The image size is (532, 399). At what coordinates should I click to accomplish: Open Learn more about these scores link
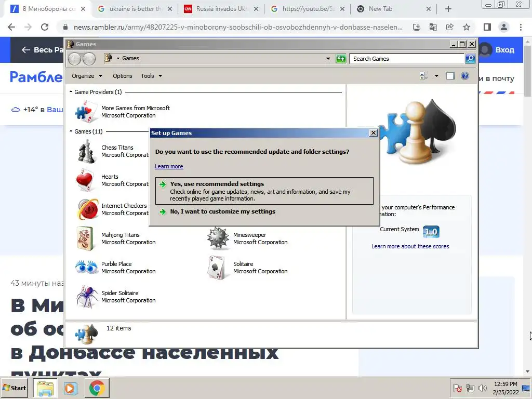[410, 246]
